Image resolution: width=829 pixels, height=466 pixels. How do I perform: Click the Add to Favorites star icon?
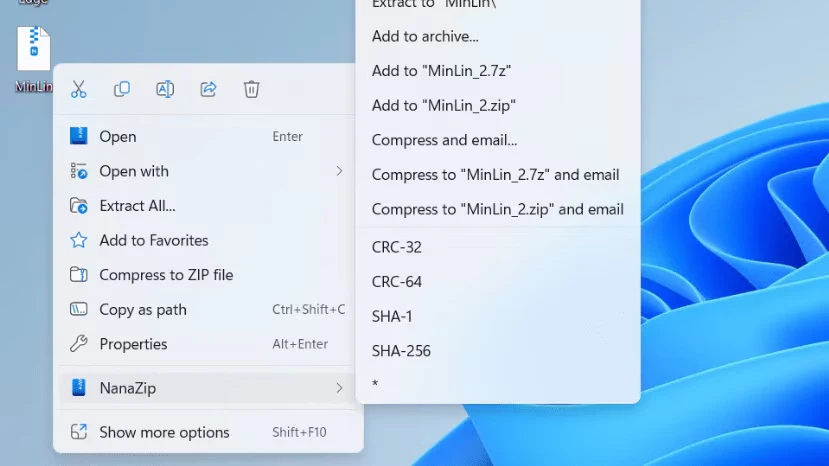[x=79, y=241]
